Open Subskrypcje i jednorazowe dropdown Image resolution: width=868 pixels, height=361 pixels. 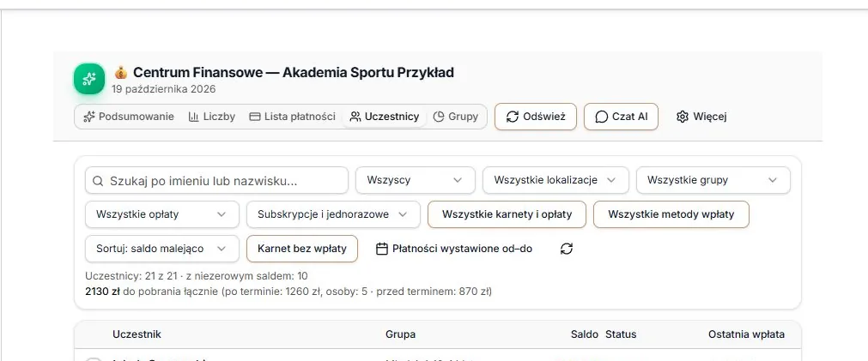pos(333,214)
